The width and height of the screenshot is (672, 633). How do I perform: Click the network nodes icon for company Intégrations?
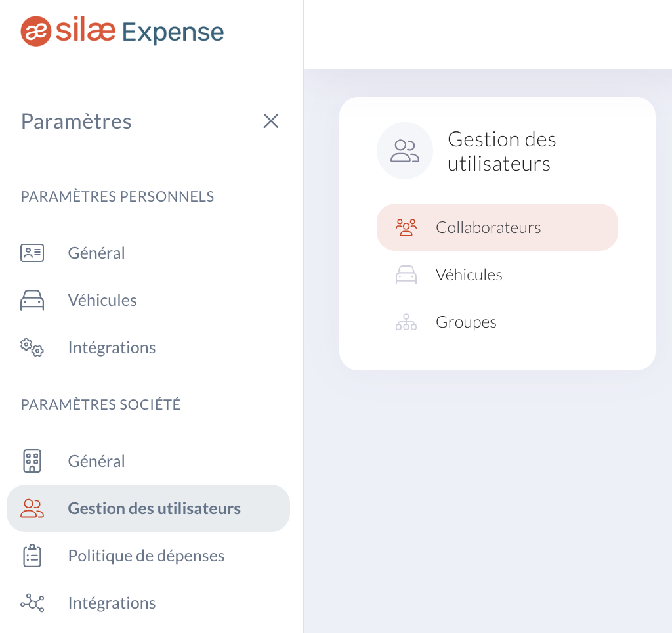[x=32, y=603]
